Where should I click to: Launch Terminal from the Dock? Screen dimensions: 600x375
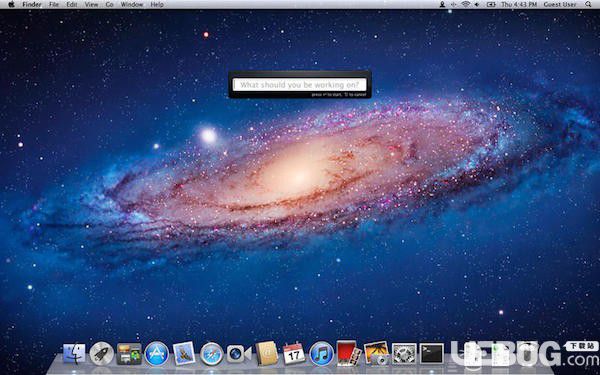(x=432, y=353)
